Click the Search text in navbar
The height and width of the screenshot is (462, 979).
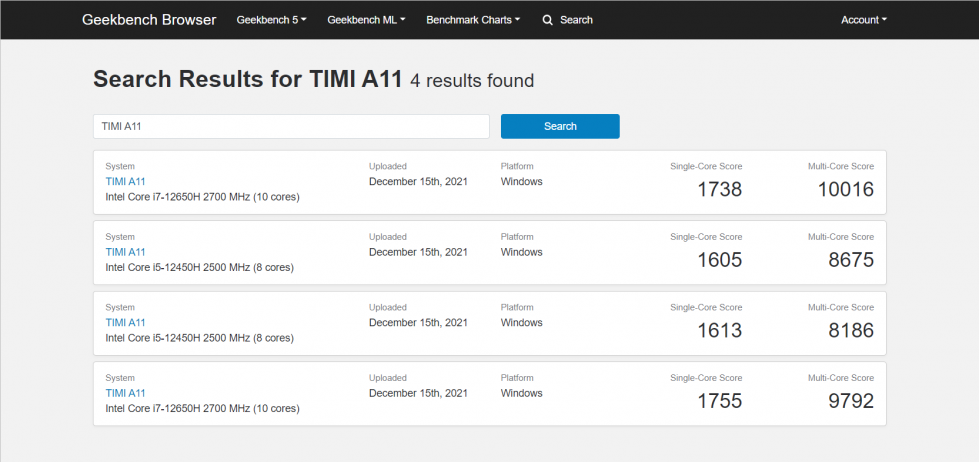tap(576, 20)
